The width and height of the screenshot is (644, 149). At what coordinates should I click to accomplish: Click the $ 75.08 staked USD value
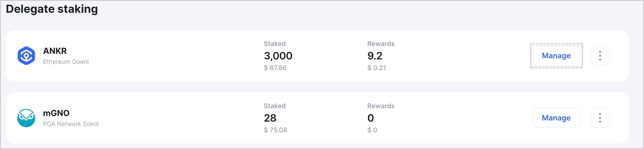[276, 130]
